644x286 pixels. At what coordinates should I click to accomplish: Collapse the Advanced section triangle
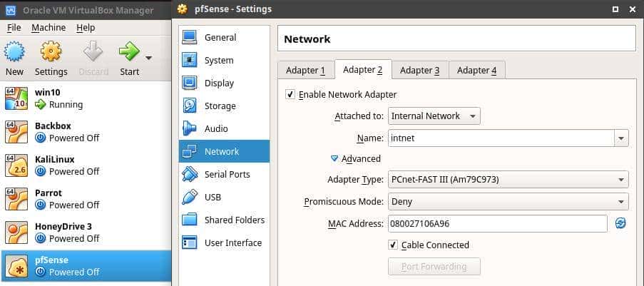coord(334,159)
